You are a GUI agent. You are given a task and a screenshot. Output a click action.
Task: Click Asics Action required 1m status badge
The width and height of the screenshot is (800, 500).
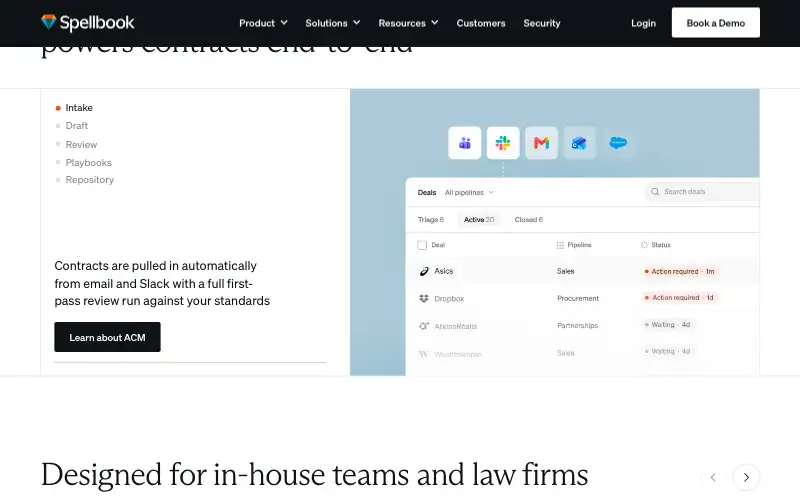[x=679, y=271]
